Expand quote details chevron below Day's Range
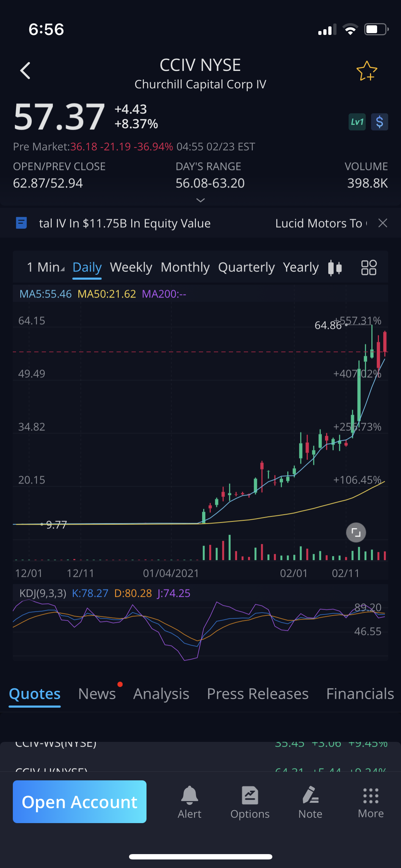The height and width of the screenshot is (868, 401). pyautogui.click(x=201, y=200)
